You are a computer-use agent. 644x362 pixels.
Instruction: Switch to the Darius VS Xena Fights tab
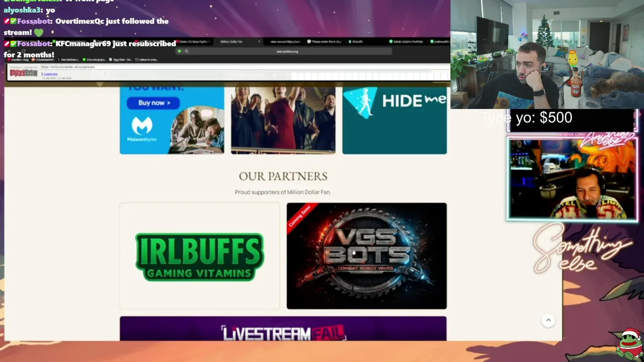(194, 42)
